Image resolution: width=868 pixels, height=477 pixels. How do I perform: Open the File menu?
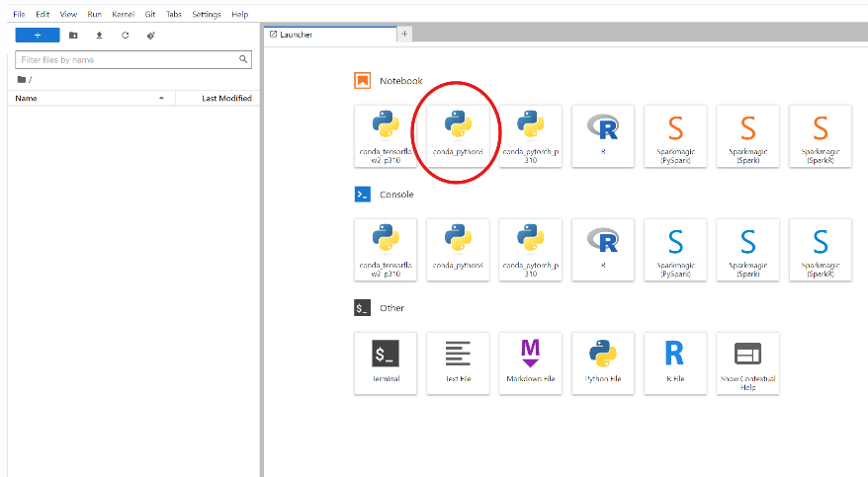(19, 15)
